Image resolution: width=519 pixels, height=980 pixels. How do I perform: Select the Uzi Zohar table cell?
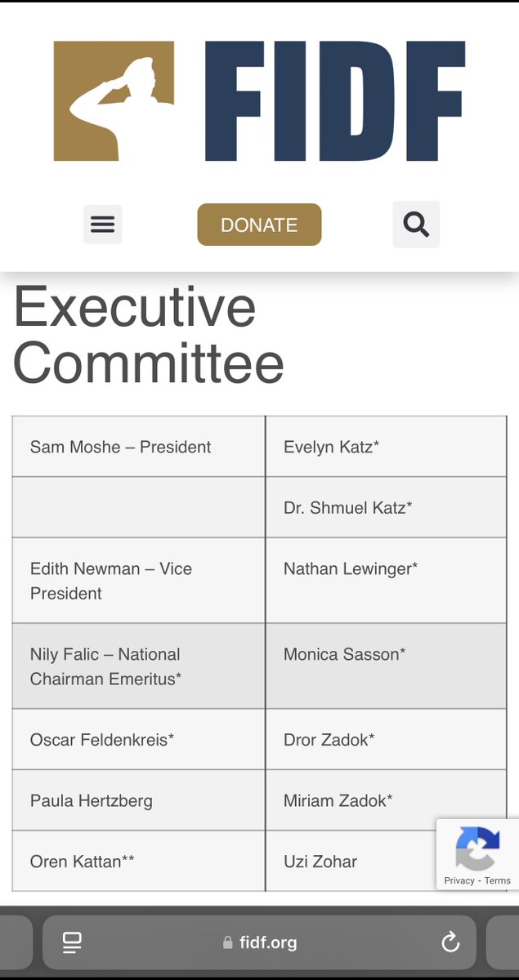point(351,861)
